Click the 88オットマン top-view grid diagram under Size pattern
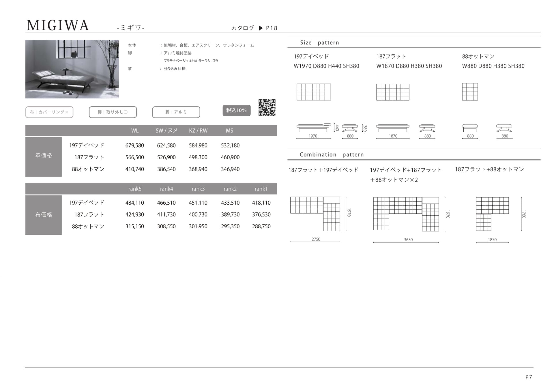The height and width of the screenshot is (392, 554). [470, 92]
